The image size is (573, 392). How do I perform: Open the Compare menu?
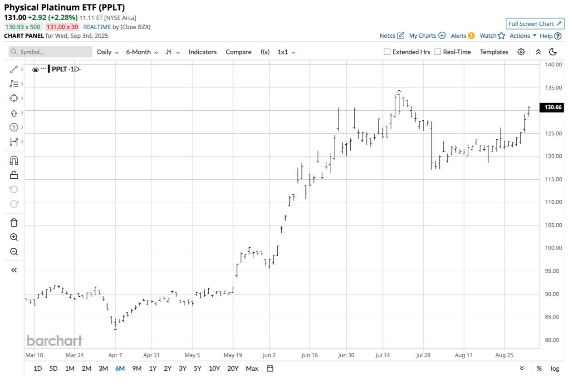(x=238, y=52)
